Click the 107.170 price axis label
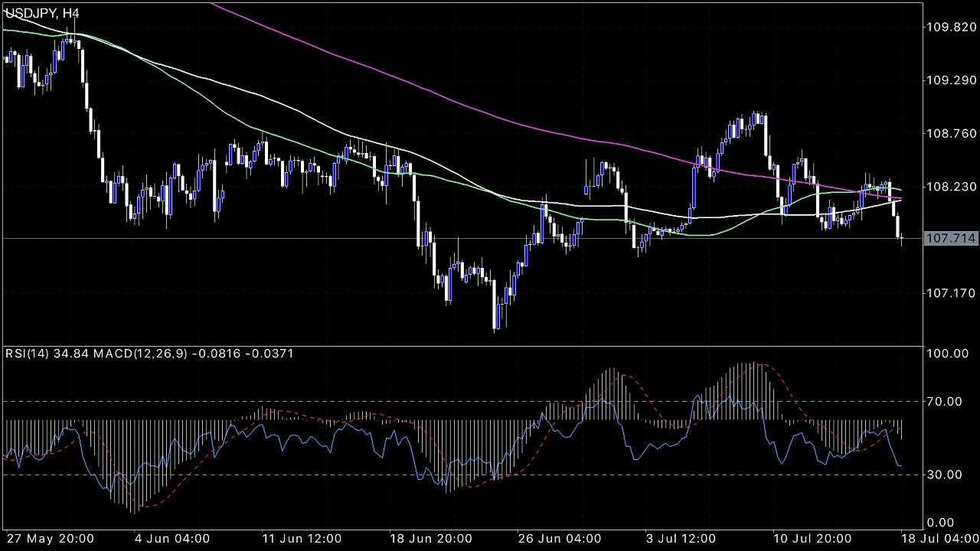980x551 pixels. click(x=951, y=293)
